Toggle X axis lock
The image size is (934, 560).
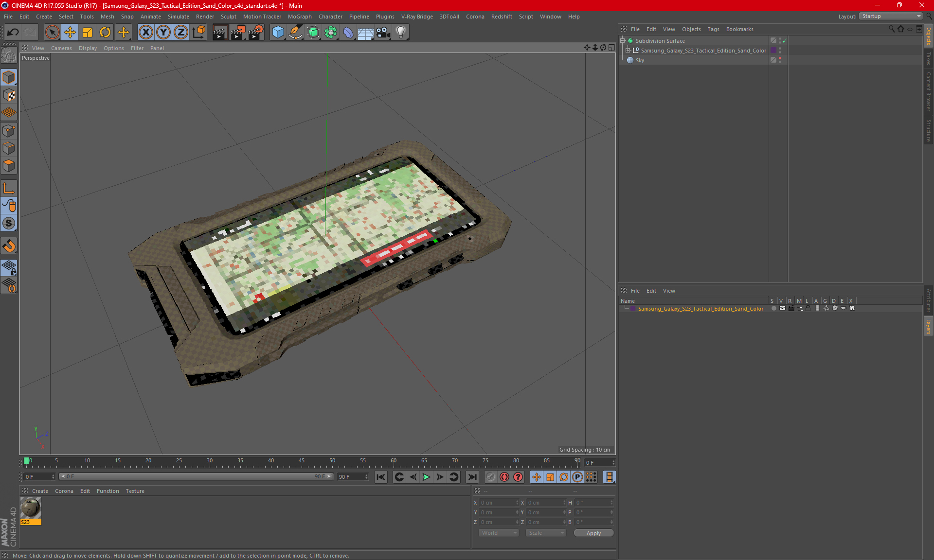tap(145, 33)
